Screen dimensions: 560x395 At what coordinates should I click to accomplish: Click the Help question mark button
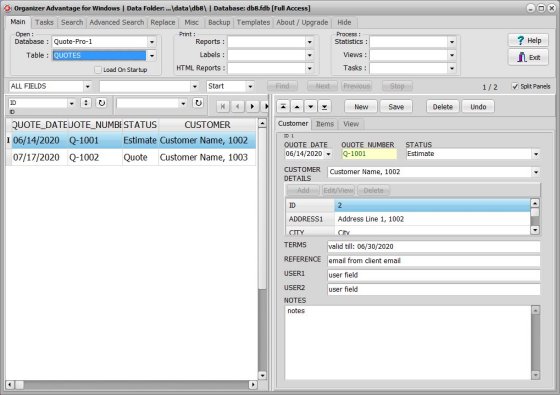coord(528,40)
